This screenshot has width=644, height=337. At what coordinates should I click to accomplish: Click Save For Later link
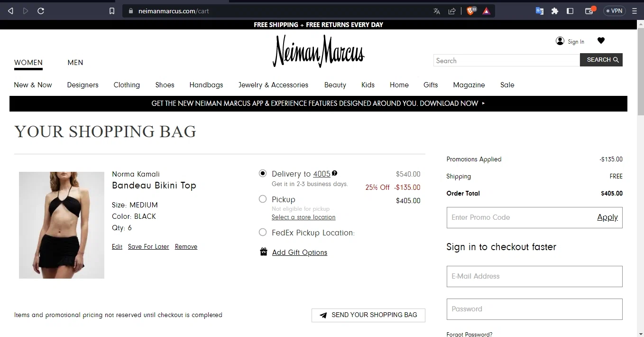tap(148, 247)
